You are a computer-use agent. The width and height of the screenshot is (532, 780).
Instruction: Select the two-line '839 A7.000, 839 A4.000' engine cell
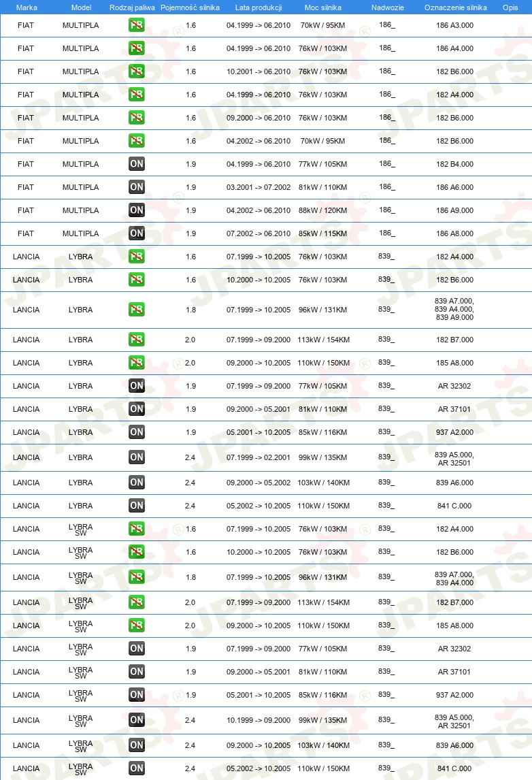pos(454,579)
